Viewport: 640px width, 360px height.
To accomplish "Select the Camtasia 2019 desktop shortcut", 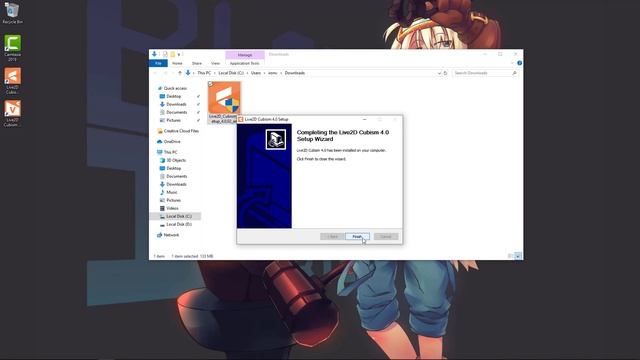I will point(12,48).
